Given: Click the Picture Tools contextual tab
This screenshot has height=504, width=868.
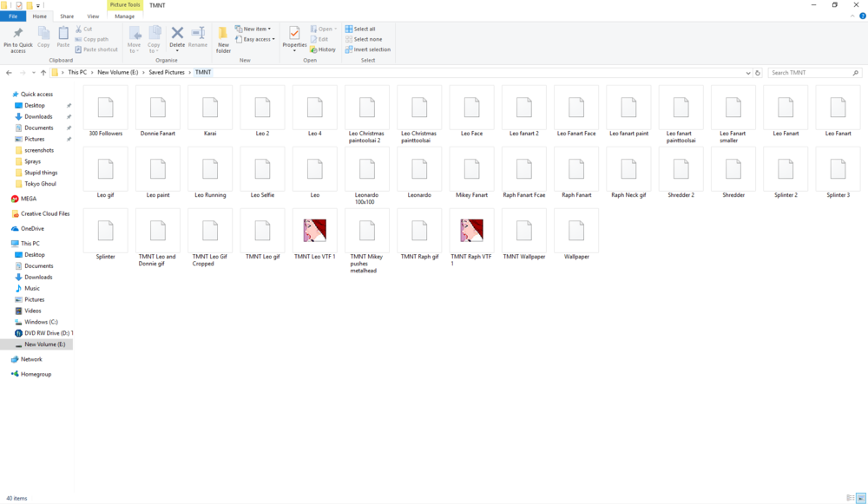Looking at the screenshot, I should pyautogui.click(x=125, y=5).
